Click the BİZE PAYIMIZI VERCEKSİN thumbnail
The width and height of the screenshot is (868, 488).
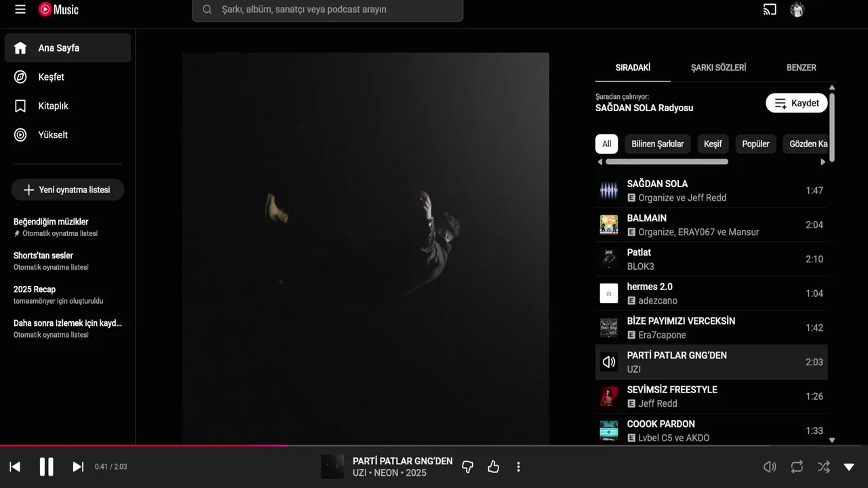coord(609,328)
